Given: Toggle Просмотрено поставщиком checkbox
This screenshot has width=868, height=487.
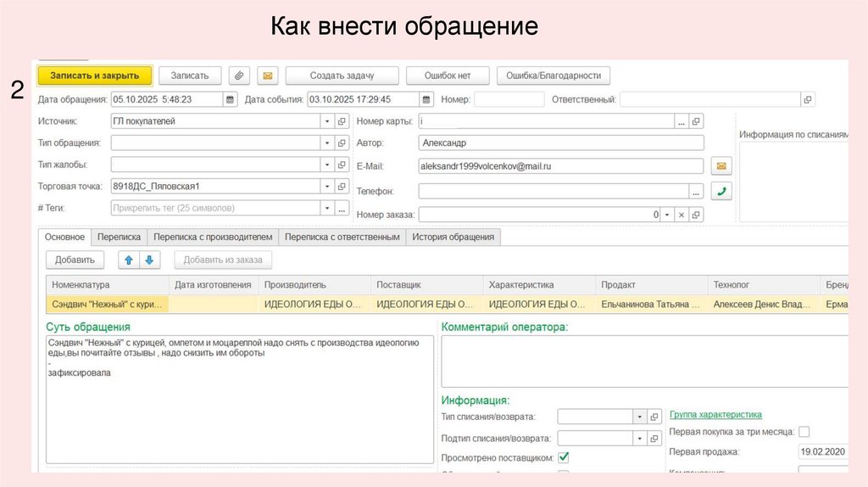Looking at the screenshot, I should coord(564,457).
